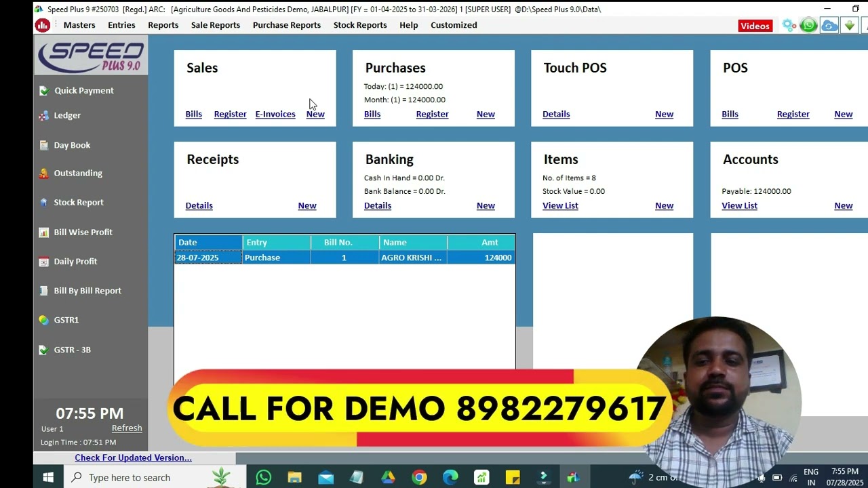Create New POS entry
Viewport: 868px width, 488px height.
844,114
